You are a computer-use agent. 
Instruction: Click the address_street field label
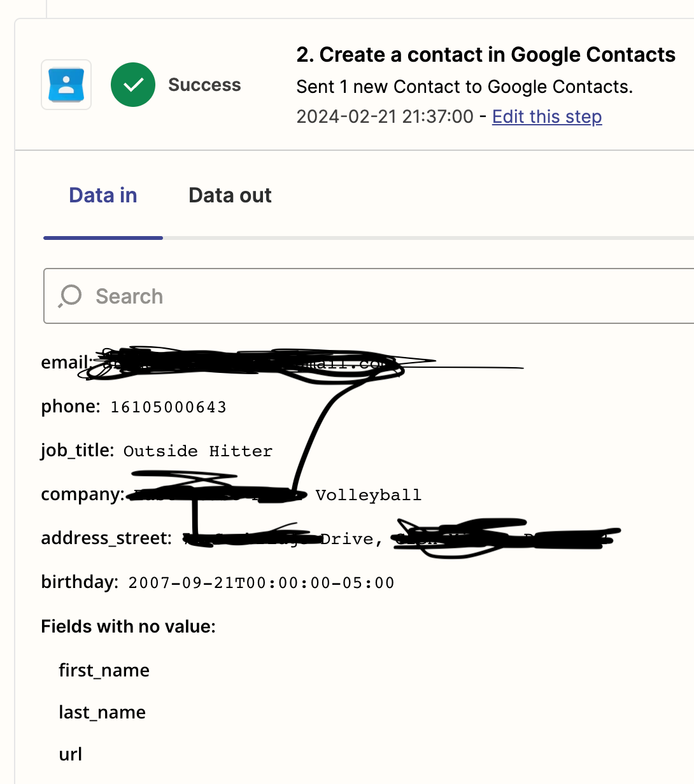[x=106, y=538]
